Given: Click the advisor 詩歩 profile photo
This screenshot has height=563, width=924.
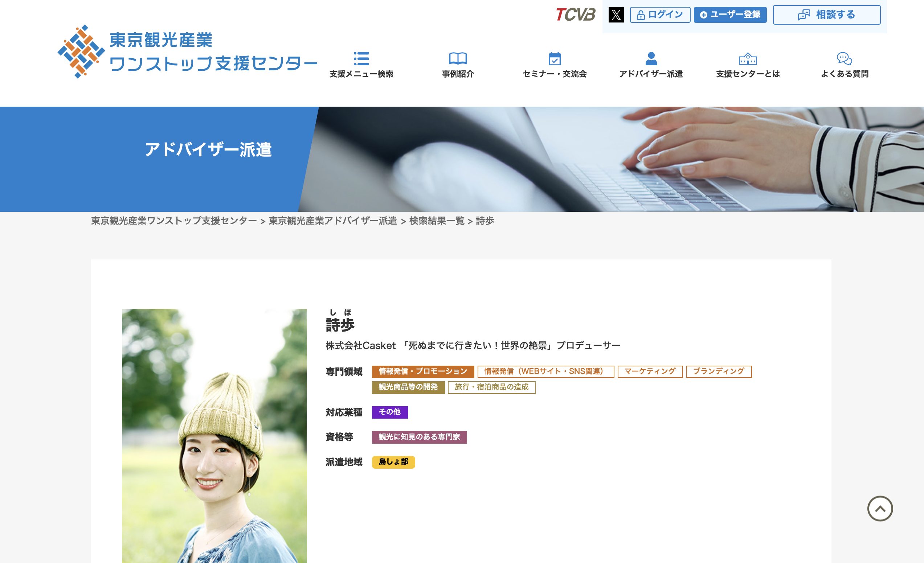Looking at the screenshot, I should [x=214, y=435].
